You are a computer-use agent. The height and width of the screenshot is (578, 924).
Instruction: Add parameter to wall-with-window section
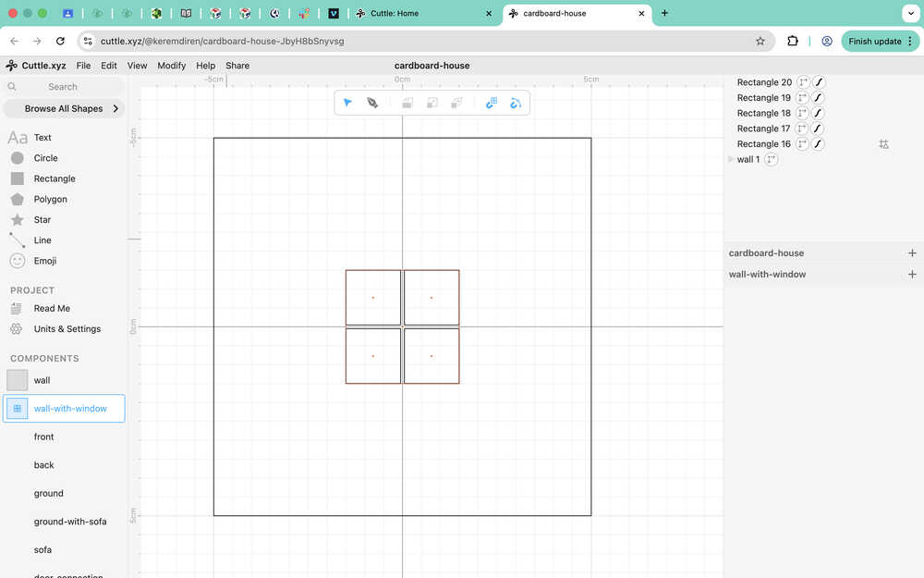tap(912, 275)
